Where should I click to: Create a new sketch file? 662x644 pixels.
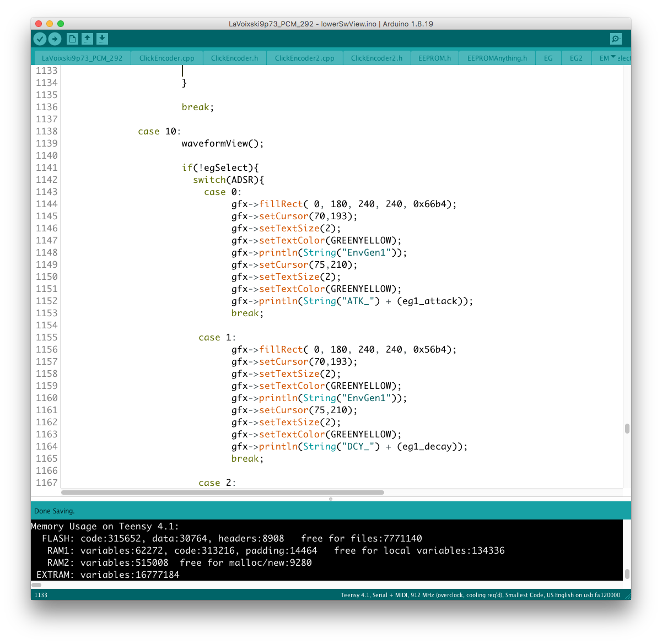click(x=72, y=39)
